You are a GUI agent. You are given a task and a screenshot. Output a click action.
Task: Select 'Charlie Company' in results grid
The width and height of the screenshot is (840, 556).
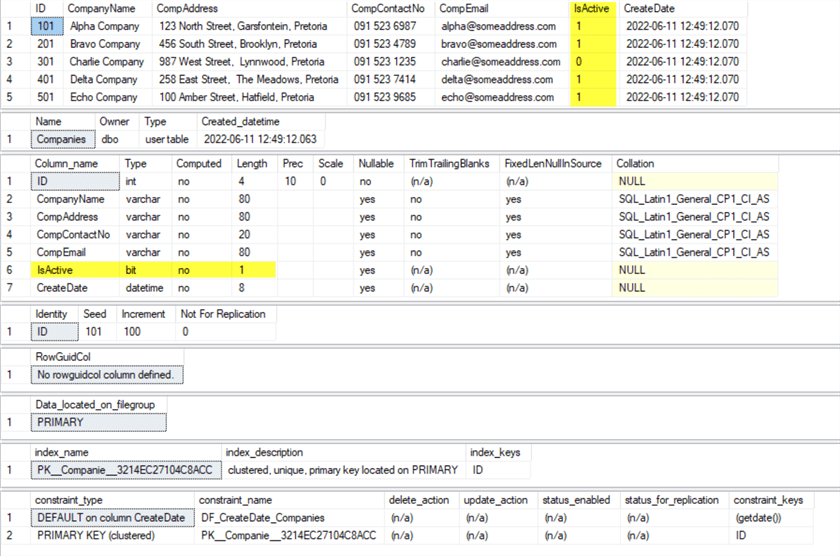click(107, 62)
